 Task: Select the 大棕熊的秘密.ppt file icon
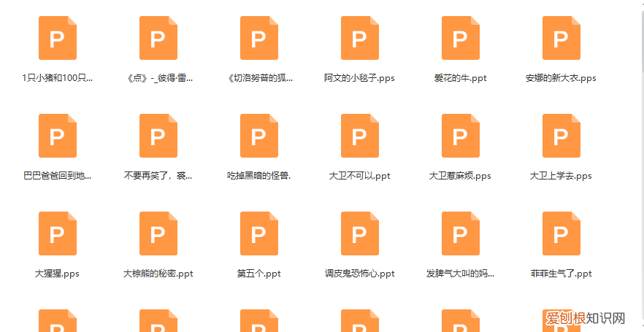tap(158, 233)
